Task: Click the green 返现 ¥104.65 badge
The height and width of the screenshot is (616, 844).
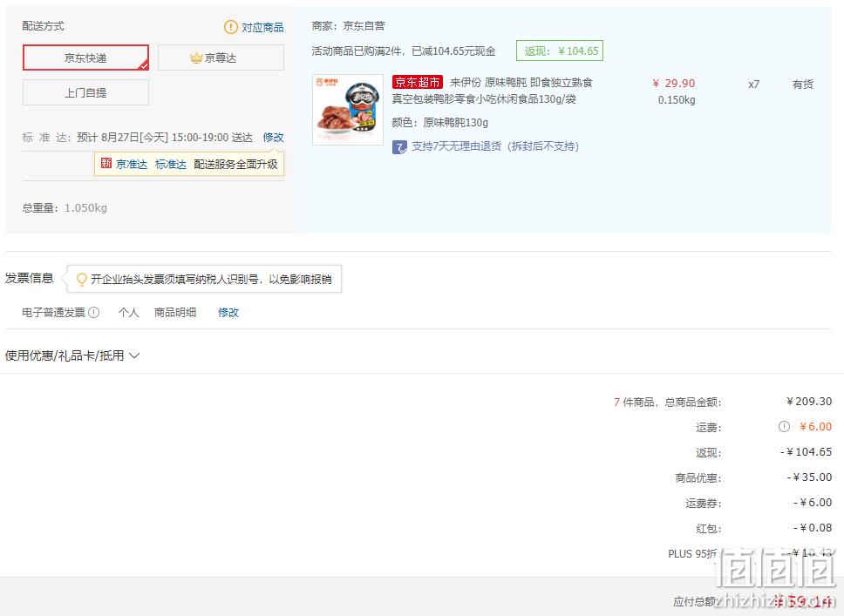Action: [x=560, y=51]
